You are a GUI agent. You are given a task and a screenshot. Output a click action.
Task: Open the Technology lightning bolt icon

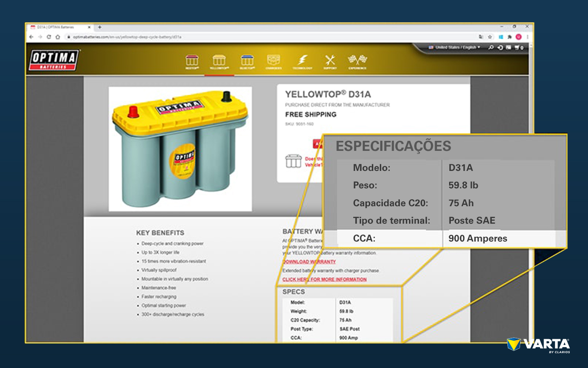[302, 61]
